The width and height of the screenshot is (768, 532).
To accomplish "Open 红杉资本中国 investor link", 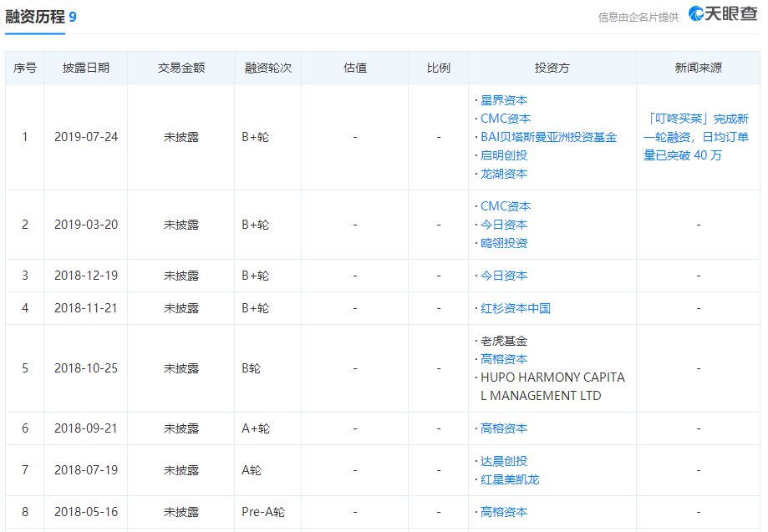I will (x=516, y=308).
